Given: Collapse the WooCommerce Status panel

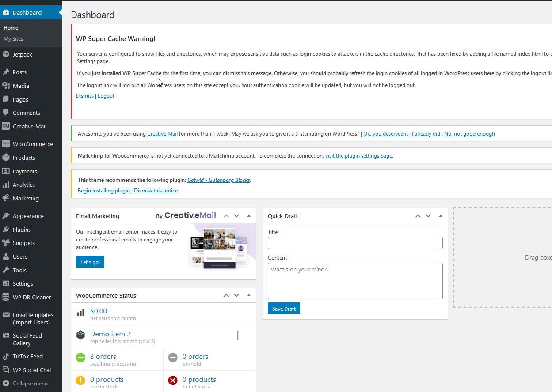Looking at the screenshot, I should click(x=249, y=295).
